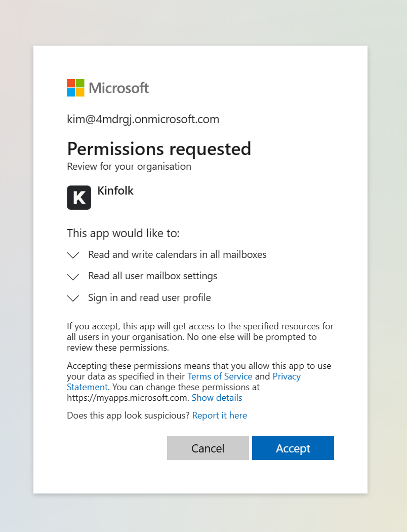Click 'Sign in and read user profile'
407x532 pixels.
(x=149, y=297)
